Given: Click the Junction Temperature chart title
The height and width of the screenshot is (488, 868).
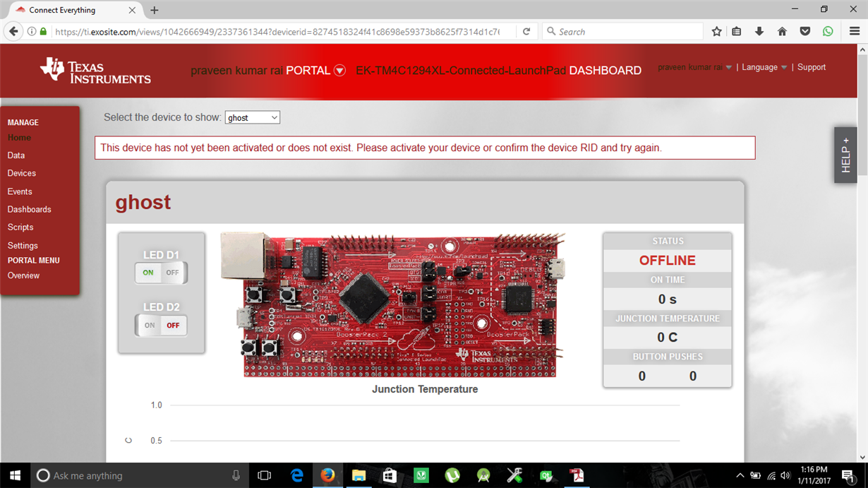Looking at the screenshot, I should pyautogui.click(x=425, y=389).
